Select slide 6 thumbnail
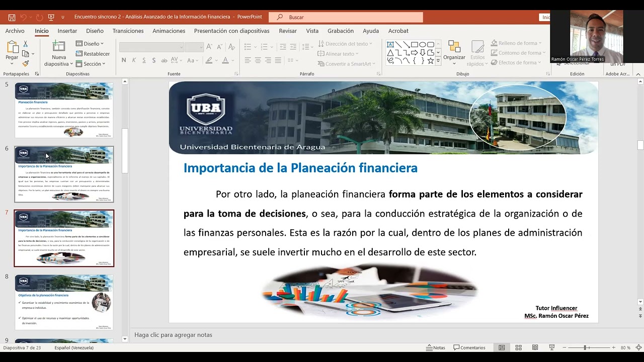This screenshot has height=362, width=644. (x=64, y=174)
